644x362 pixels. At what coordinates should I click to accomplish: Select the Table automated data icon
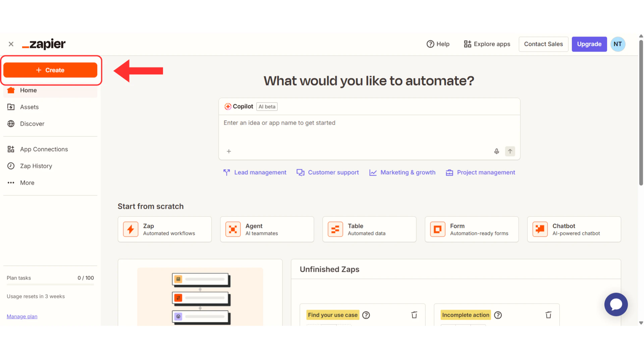point(335,229)
